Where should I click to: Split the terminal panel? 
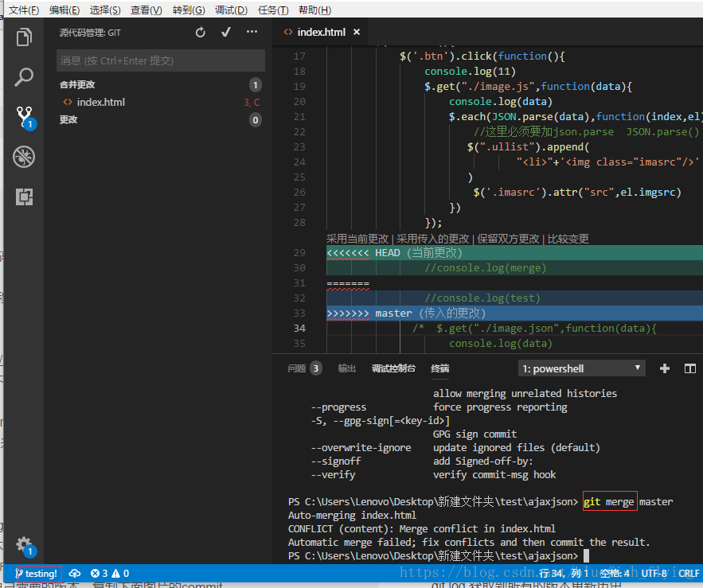tap(690, 368)
